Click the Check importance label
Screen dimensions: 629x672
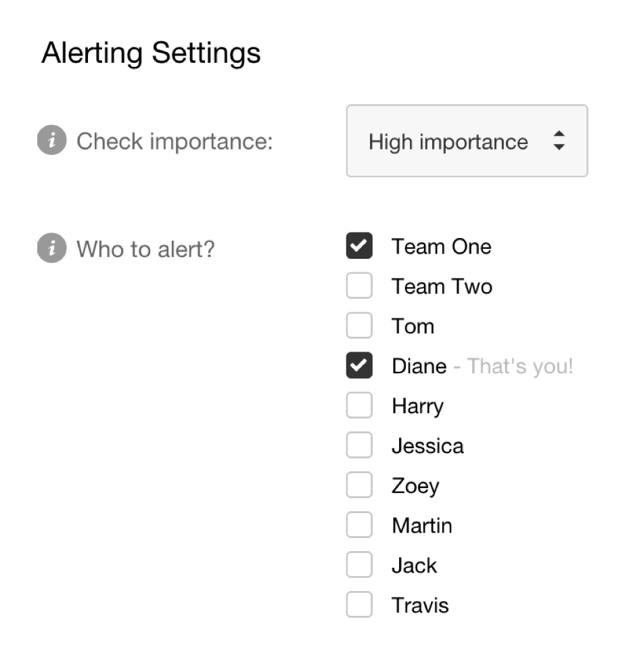[174, 141]
